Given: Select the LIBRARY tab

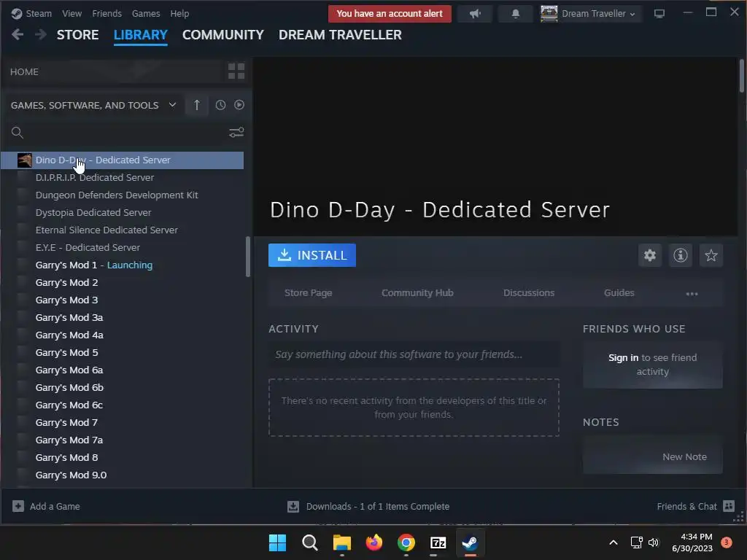Looking at the screenshot, I should point(141,35).
